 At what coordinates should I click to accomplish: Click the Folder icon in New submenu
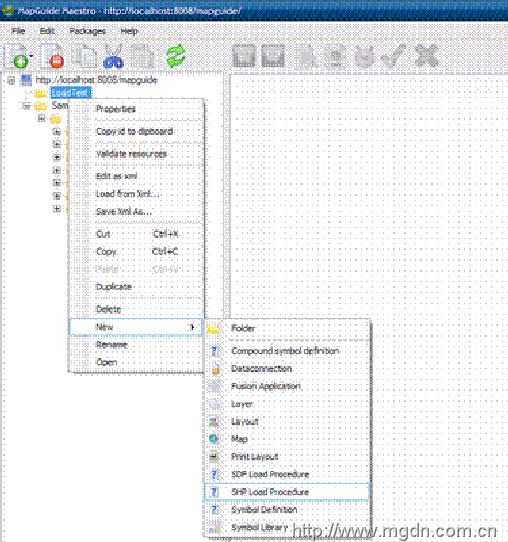click(x=214, y=329)
